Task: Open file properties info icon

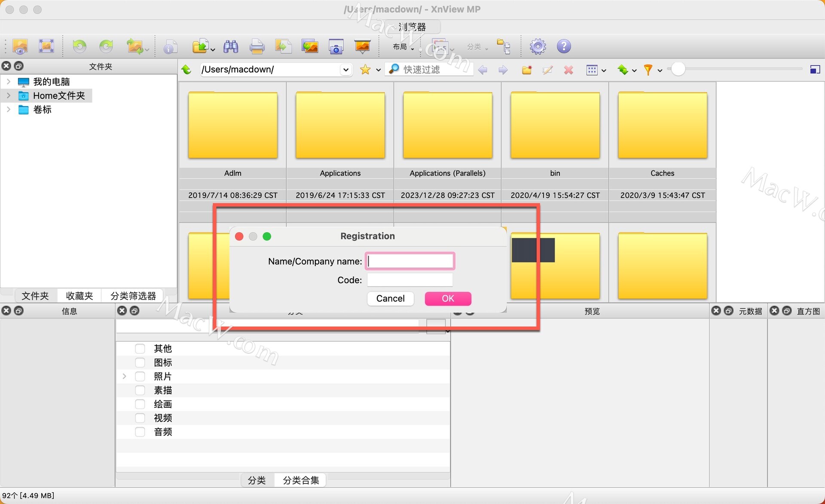Action: tap(170, 46)
